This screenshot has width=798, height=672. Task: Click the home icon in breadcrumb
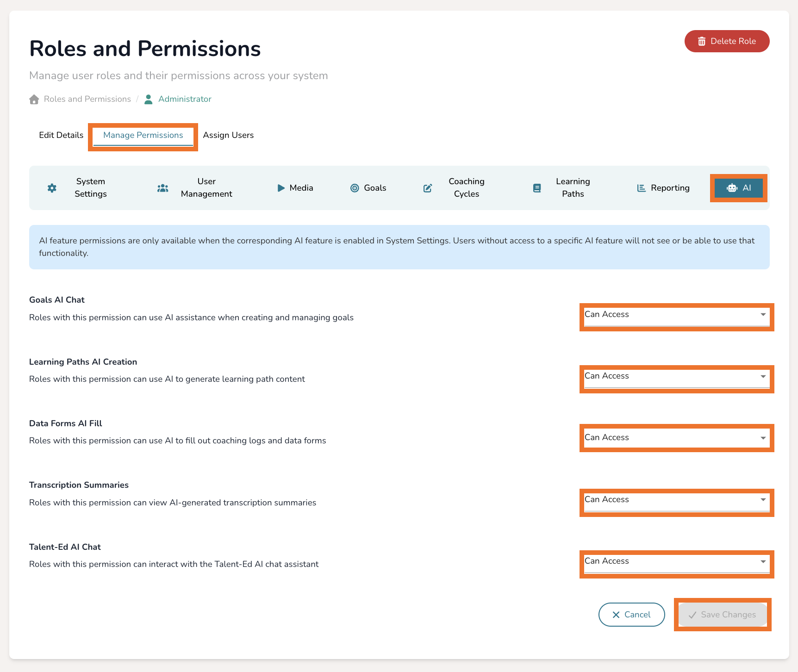click(34, 100)
